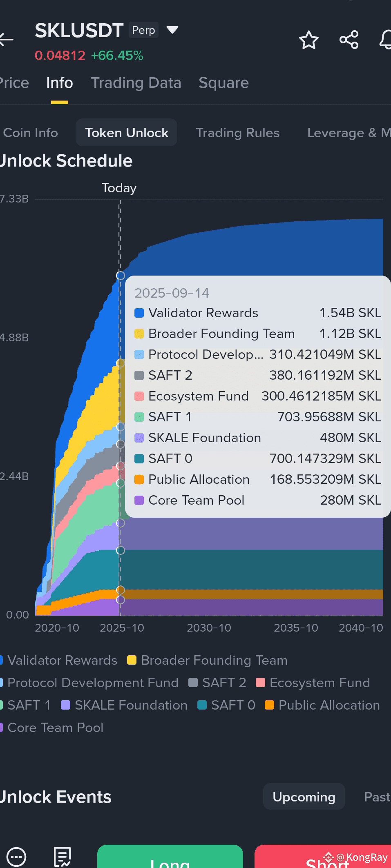Click Broader Founding Team yellow tooltip swatch

click(139, 334)
